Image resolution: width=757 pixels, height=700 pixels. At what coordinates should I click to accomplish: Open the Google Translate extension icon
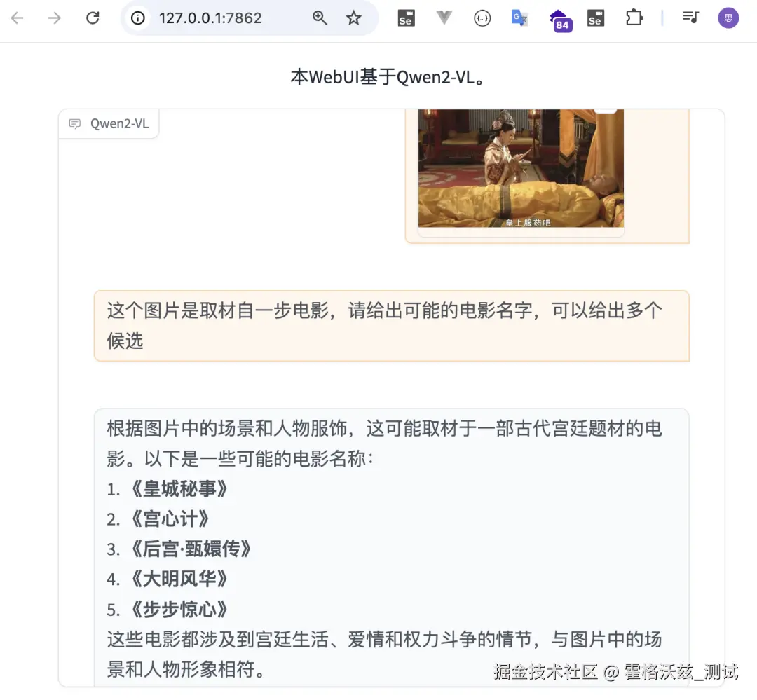519,18
